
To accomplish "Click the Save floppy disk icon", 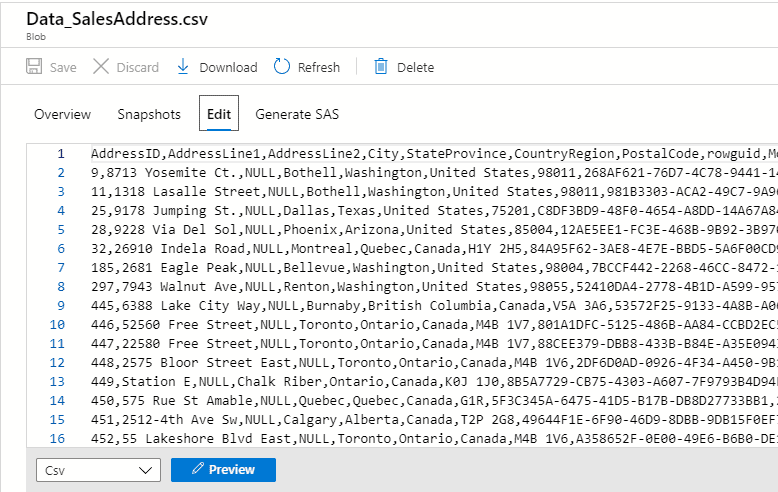I will point(34,67).
